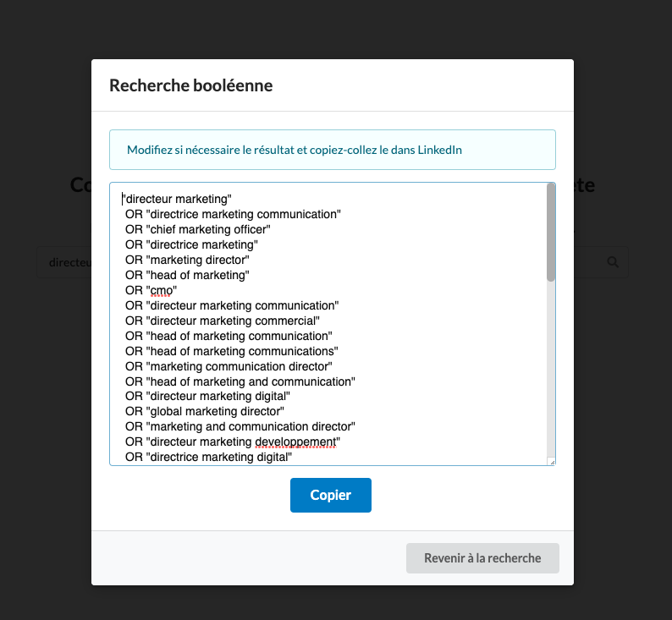The image size is (672, 620).
Task: Click the LinkedIn instruction info banner
Action: click(333, 150)
